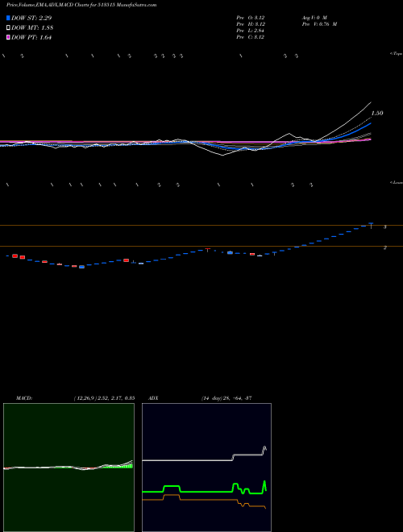
Task: Select the 'DOW ST: 2.29' legend text
Action: [x=31, y=18]
